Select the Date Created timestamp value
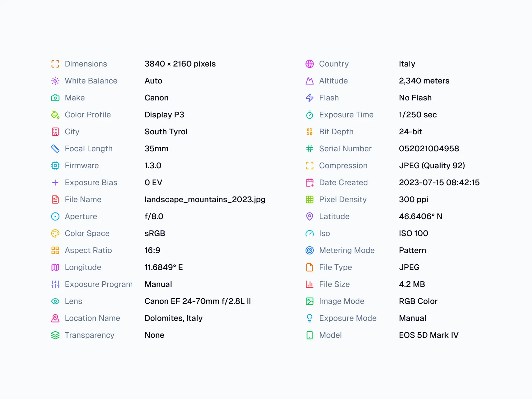This screenshot has height=399, width=532. [x=439, y=183]
